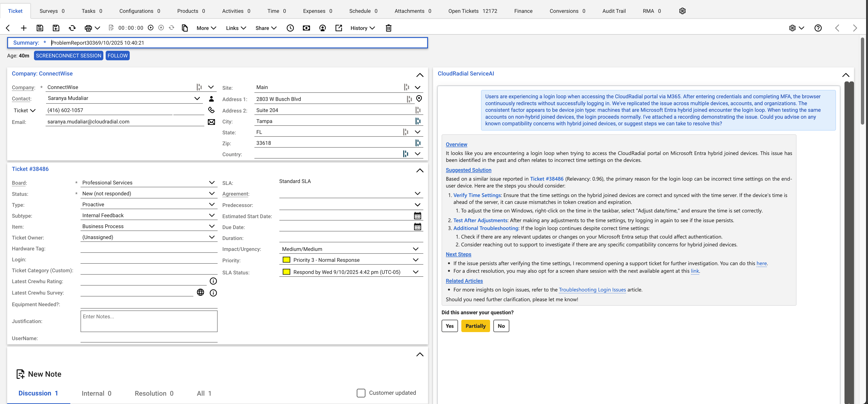Click the Customer updated checkbox
The image size is (868, 404).
click(x=361, y=393)
